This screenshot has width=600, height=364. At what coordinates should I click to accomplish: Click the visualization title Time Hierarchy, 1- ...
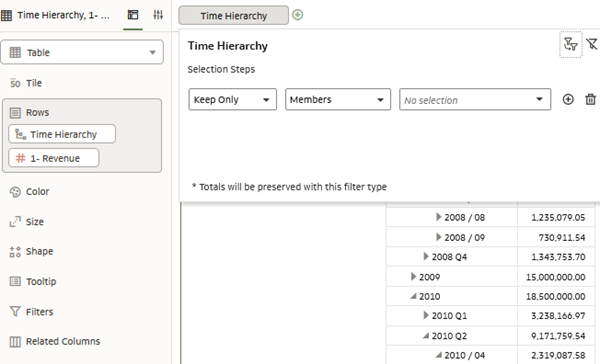[x=63, y=15]
